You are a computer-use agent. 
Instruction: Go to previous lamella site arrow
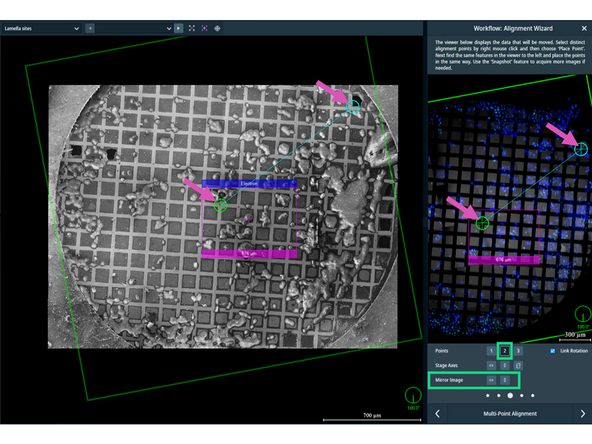[90, 28]
